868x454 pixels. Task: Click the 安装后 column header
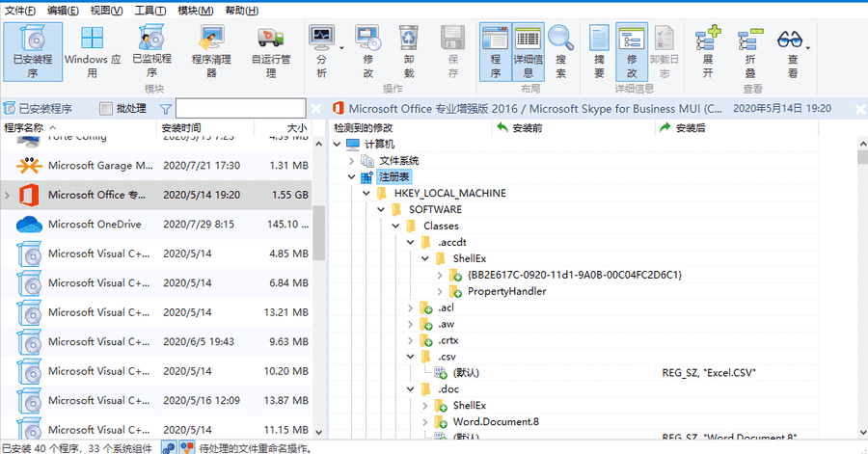pos(737,128)
